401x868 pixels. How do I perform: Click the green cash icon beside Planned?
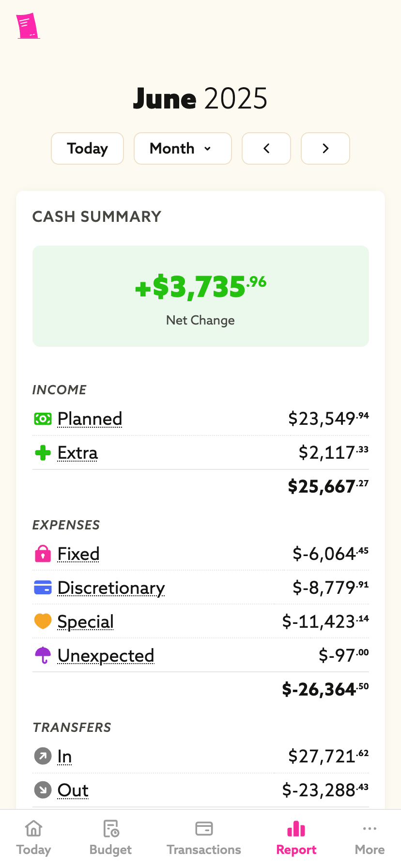43,419
